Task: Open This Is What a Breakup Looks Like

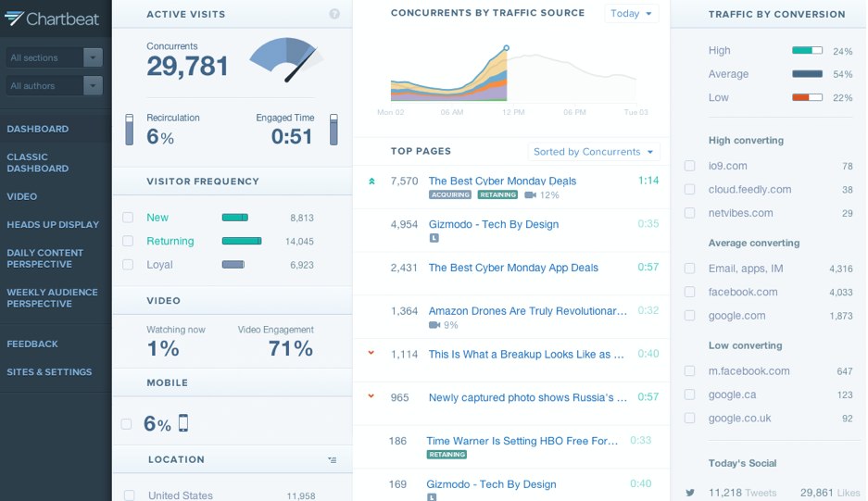Action: 526,355
